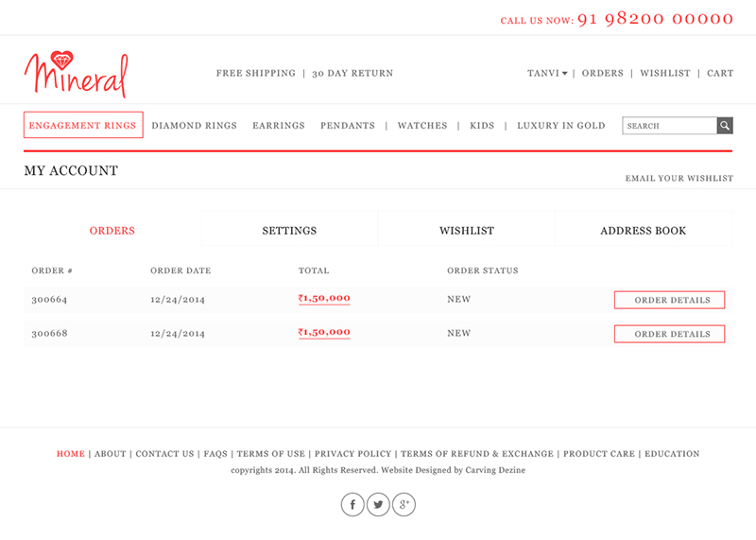
Task: Open the Cart link in header
Action: pyautogui.click(x=720, y=74)
